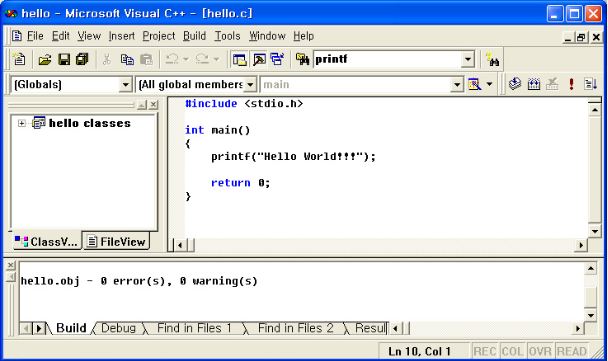608x361 pixels.
Task: Open the File menu
Action: (35, 36)
